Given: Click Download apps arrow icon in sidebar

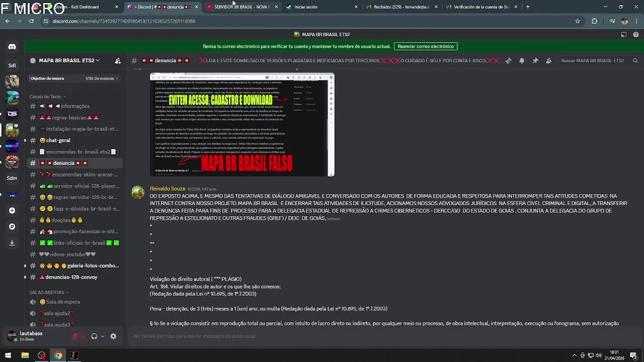Looking at the screenshot, I should tap(12, 242).
